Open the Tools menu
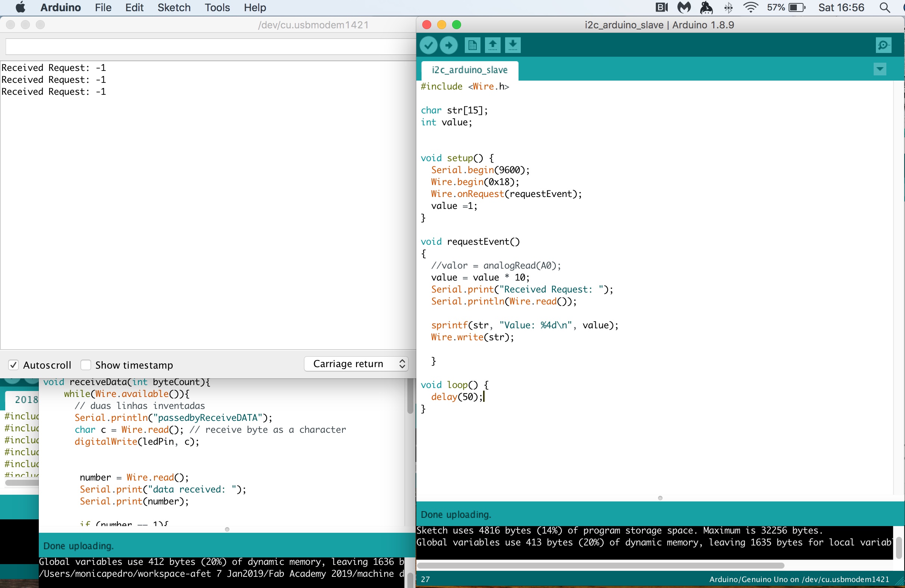Screen dimensions: 905x588 (x=217, y=7)
